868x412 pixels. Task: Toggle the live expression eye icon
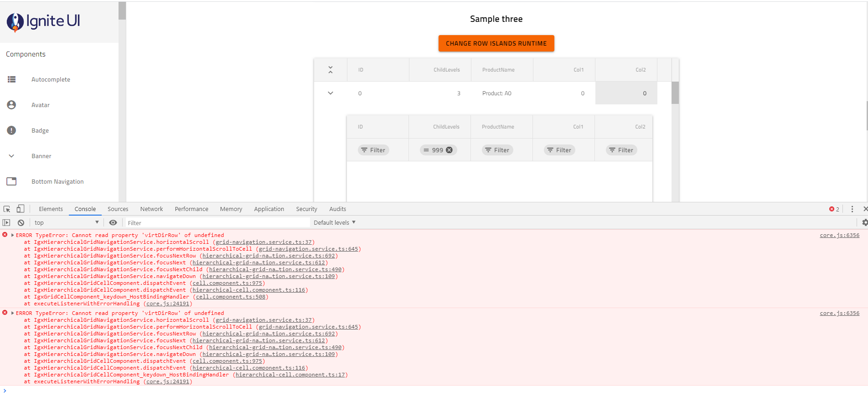pos(113,222)
